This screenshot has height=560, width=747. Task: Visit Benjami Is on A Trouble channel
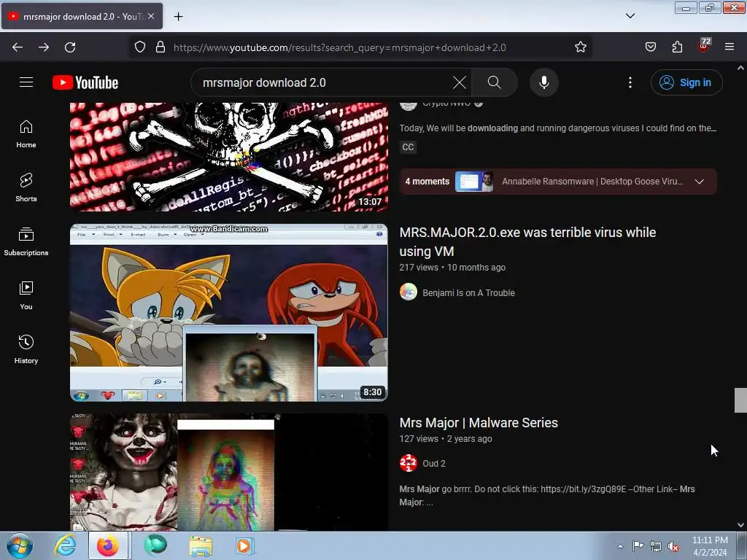(x=468, y=293)
